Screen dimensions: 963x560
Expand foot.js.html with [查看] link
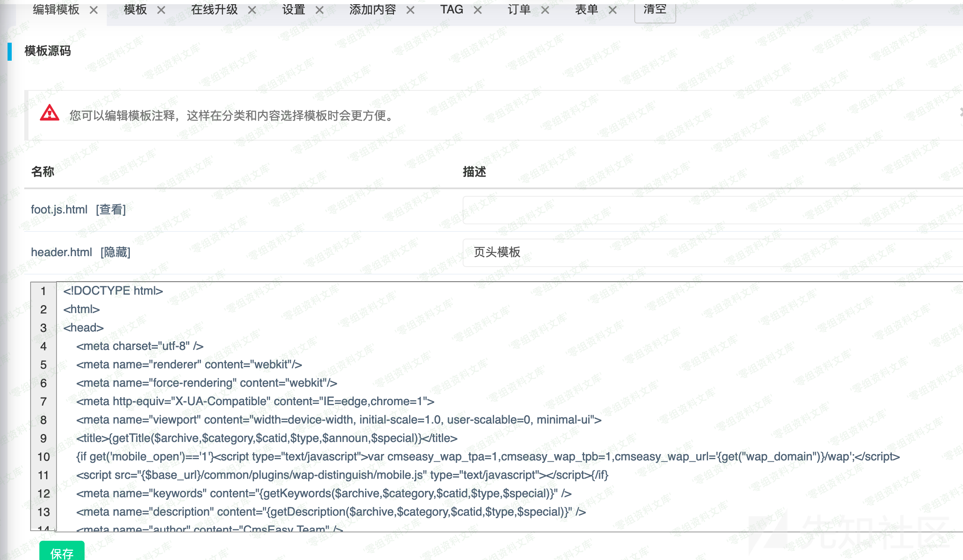coord(111,209)
